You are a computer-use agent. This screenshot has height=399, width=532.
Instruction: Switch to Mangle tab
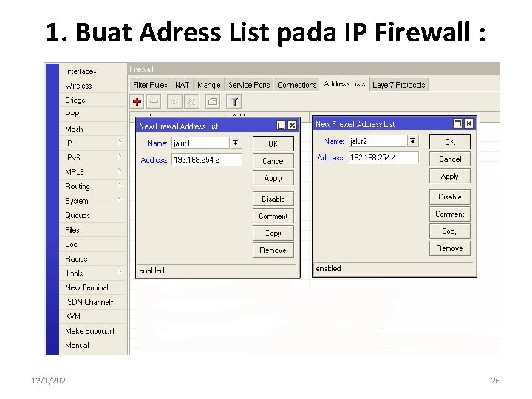tap(208, 85)
